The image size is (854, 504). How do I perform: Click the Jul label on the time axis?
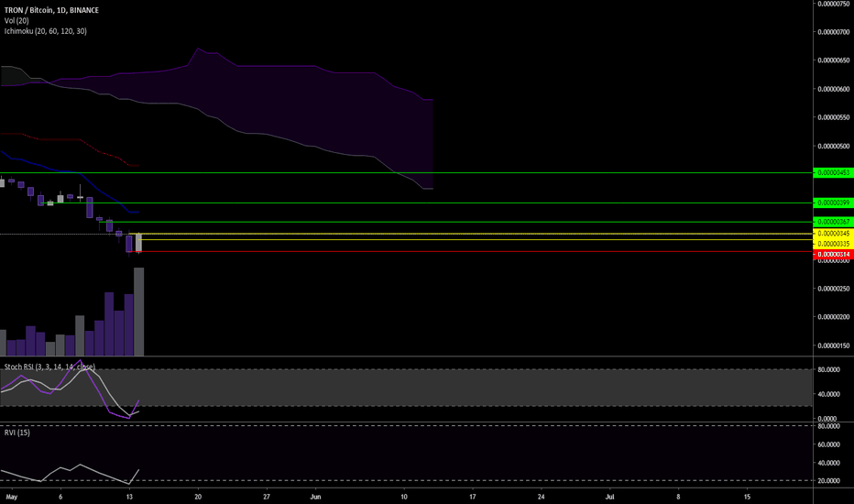[x=610, y=497]
